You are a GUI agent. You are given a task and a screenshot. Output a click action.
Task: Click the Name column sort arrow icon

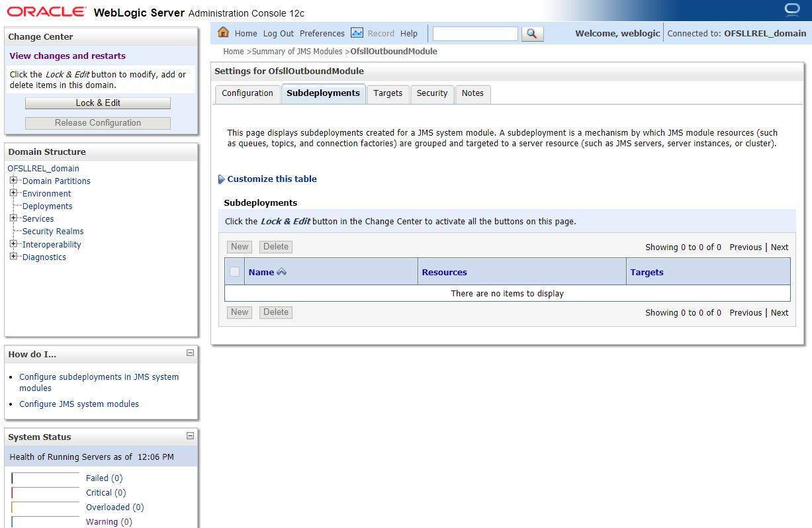point(281,272)
